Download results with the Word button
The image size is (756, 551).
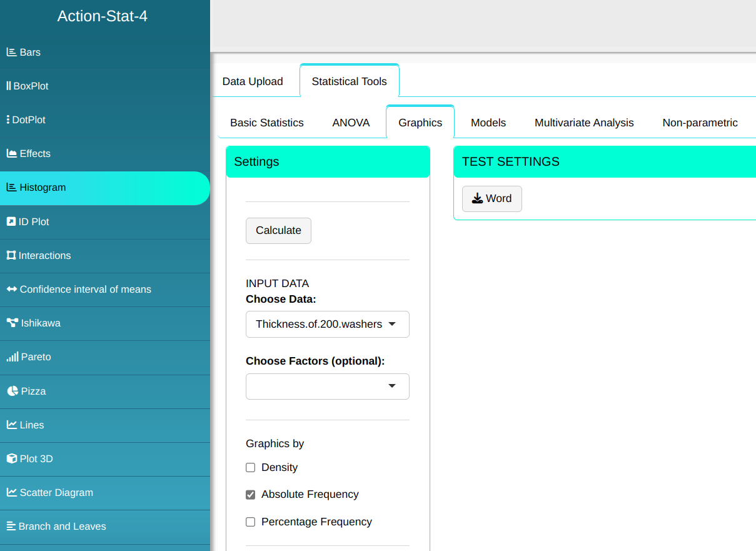pyautogui.click(x=491, y=199)
